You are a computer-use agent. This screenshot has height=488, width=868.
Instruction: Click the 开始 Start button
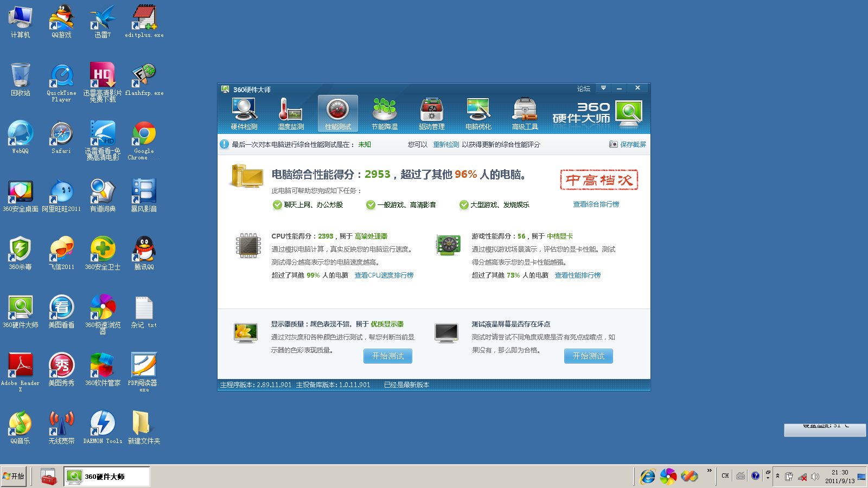click(x=14, y=476)
